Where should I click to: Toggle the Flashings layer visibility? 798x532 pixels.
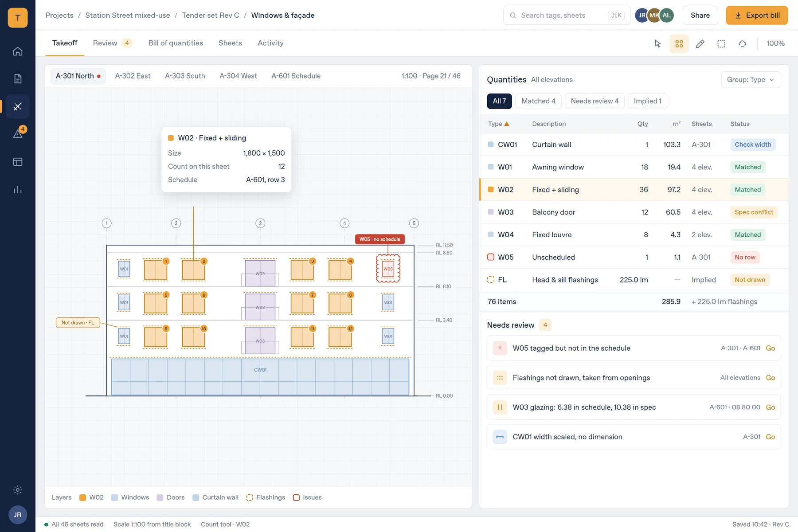[266, 497]
